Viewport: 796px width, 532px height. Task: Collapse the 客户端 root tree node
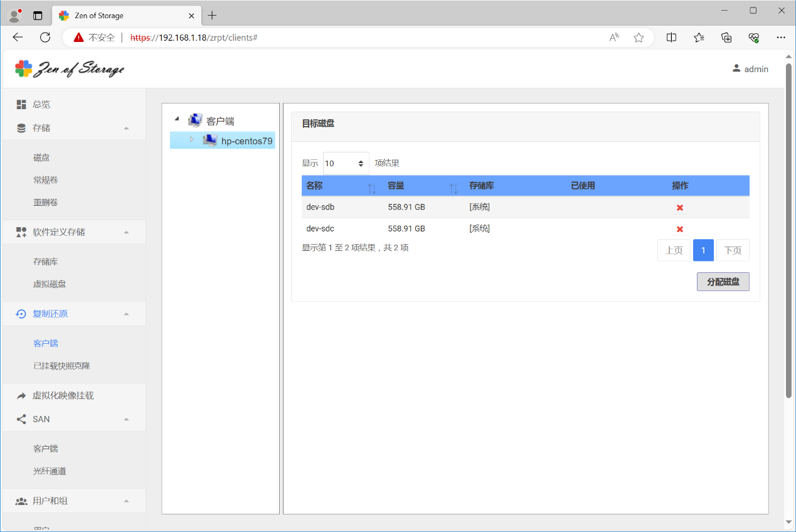[177, 119]
